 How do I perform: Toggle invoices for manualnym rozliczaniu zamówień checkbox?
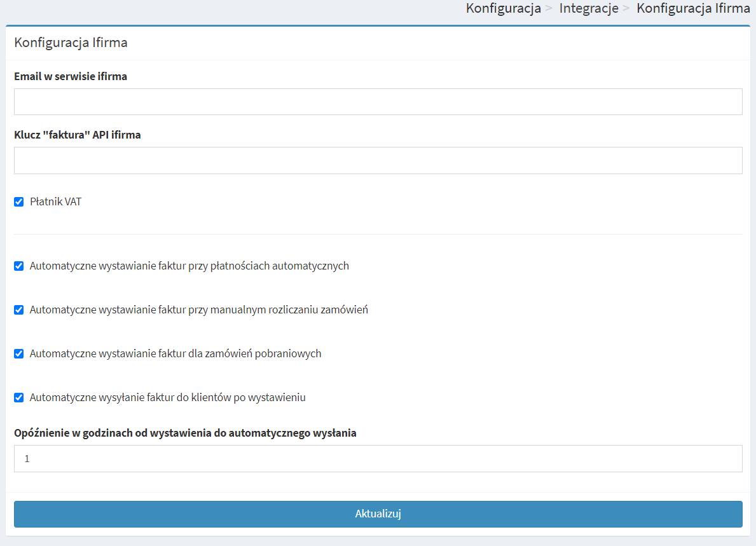click(19, 310)
